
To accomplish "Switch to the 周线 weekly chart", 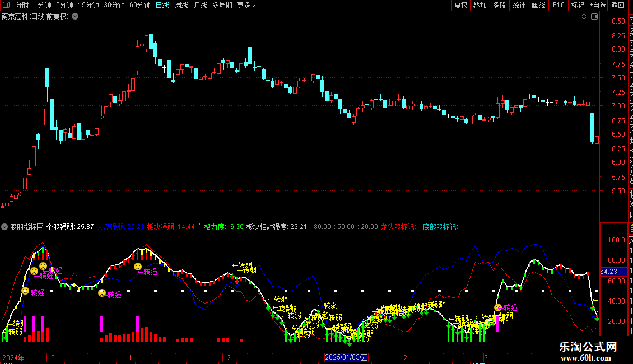I will (181, 5).
